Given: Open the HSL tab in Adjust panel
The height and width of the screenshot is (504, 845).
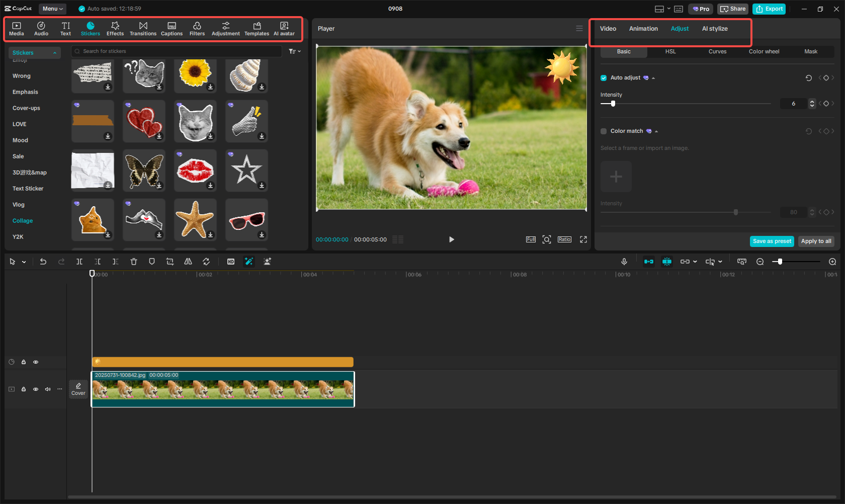Looking at the screenshot, I should (670, 51).
